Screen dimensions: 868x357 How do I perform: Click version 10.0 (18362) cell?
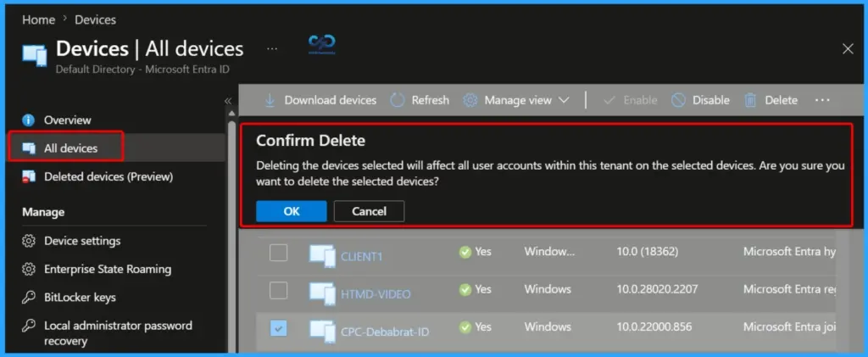647,252
